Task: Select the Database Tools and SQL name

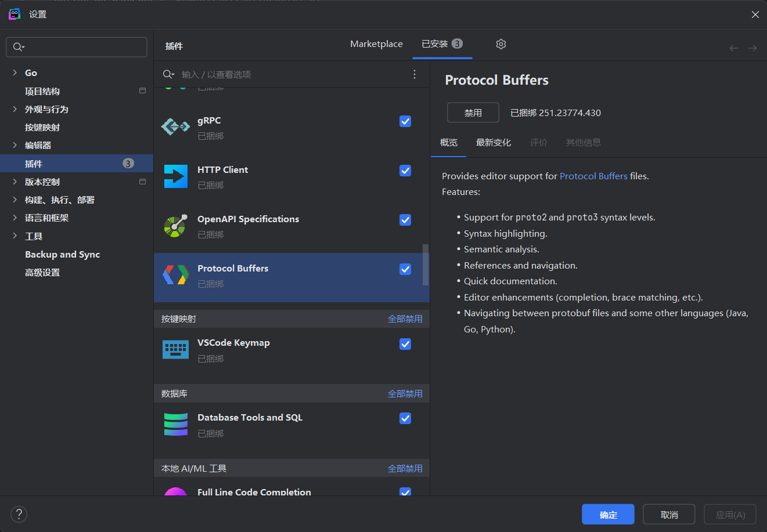Action: (250, 418)
